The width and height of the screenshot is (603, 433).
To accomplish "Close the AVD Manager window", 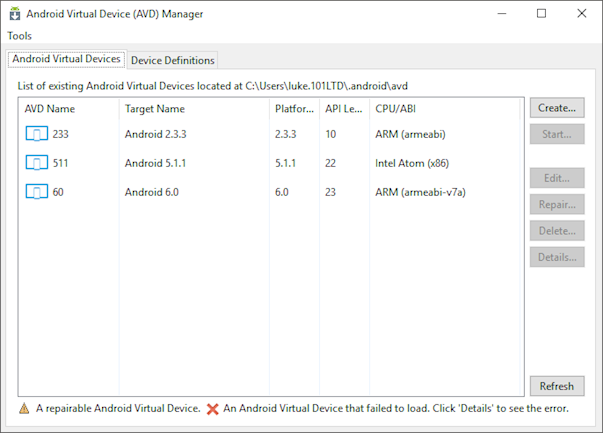I will (582, 13).
